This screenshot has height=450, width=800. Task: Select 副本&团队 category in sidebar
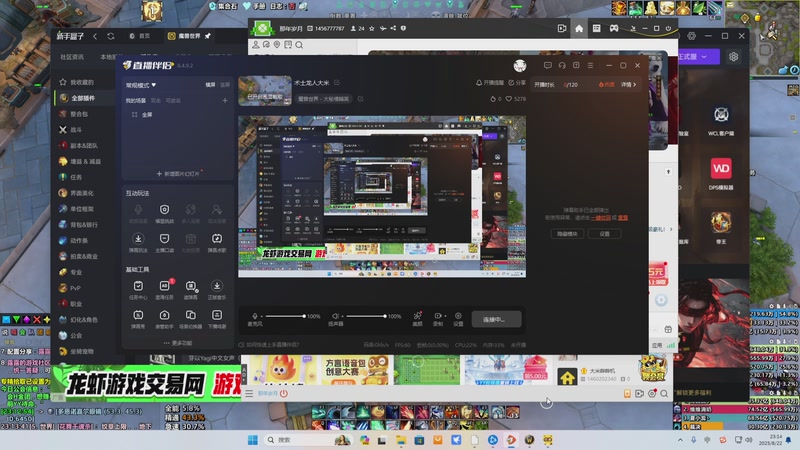(82, 145)
